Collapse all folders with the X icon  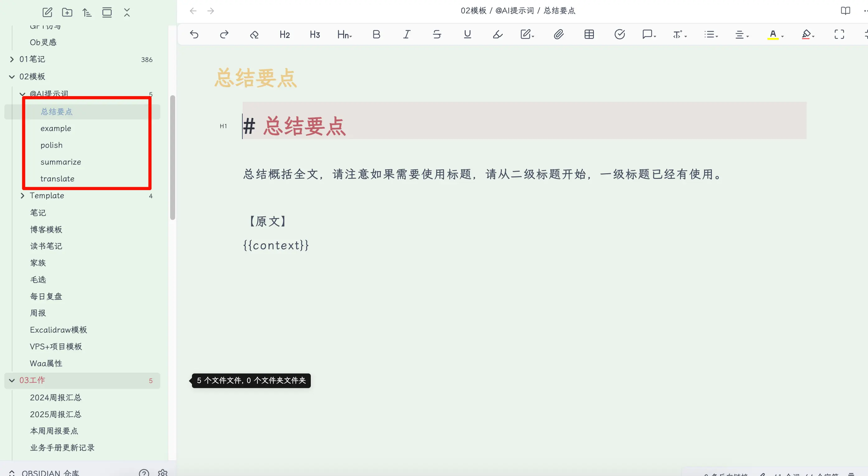point(127,12)
